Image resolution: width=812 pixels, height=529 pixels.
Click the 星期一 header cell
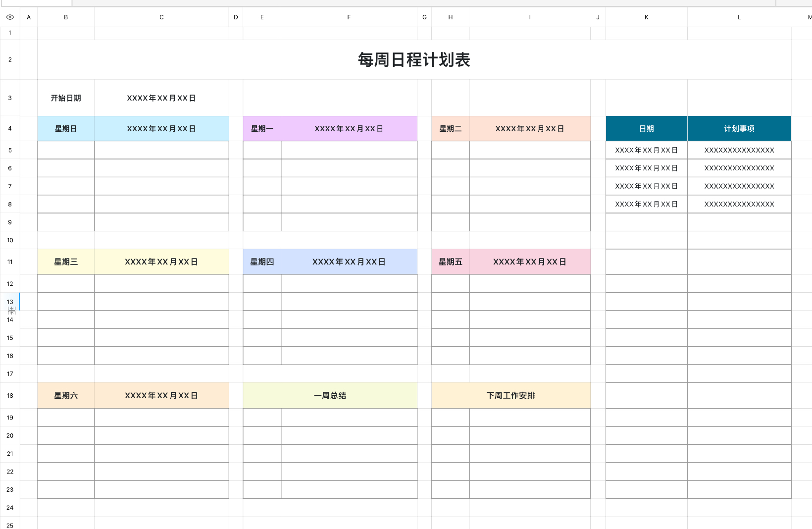[x=262, y=129]
